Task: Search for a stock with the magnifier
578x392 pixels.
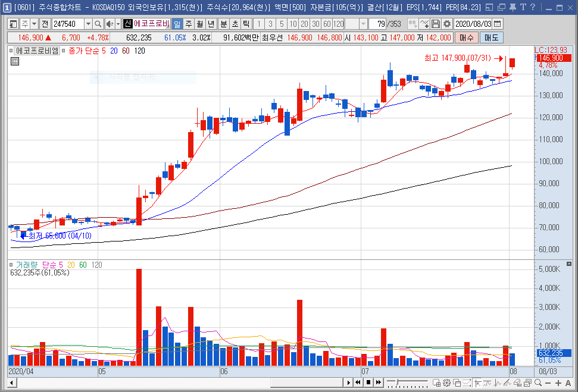Action: click(x=98, y=24)
